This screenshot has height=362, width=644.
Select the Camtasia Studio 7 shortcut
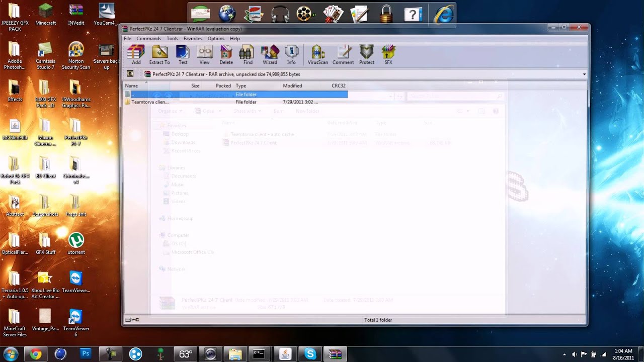pos(46,55)
